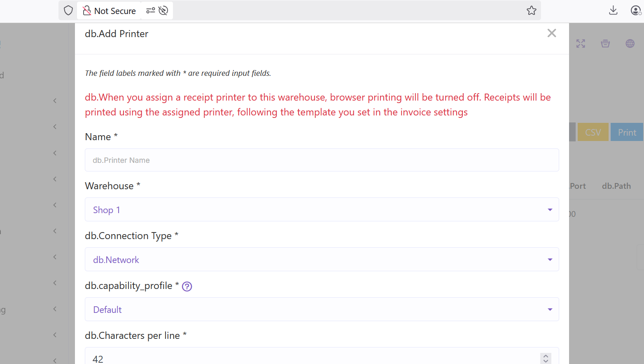Image resolution: width=644 pixels, height=364 pixels.
Task: Click the shield tracking protection icon
Action: (x=68, y=10)
